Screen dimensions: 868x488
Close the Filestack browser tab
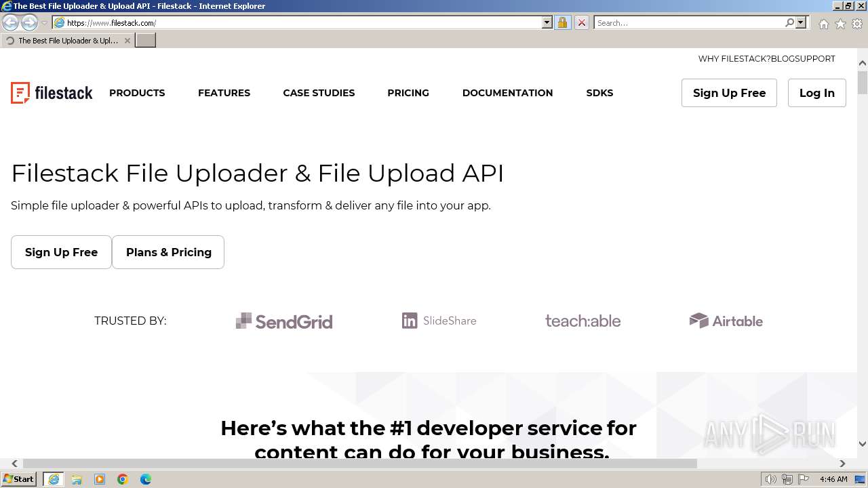[127, 41]
